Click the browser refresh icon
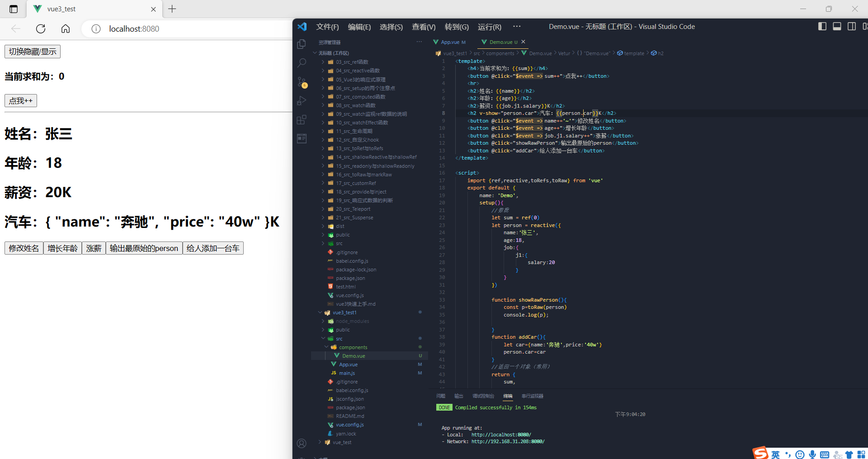 point(41,29)
